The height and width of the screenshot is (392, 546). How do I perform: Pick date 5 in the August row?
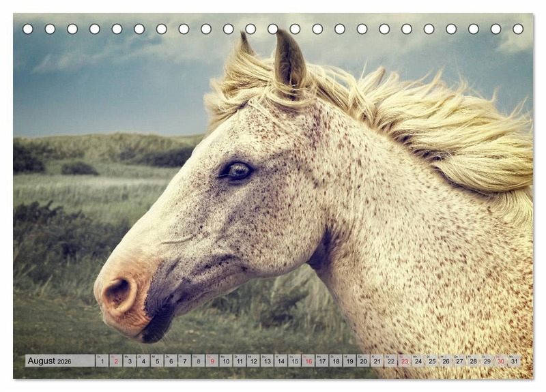[157, 361]
